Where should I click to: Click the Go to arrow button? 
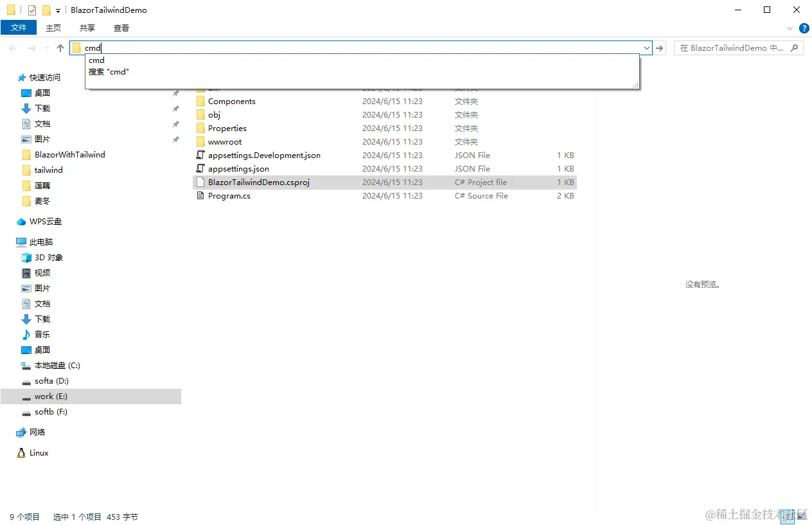click(660, 48)
